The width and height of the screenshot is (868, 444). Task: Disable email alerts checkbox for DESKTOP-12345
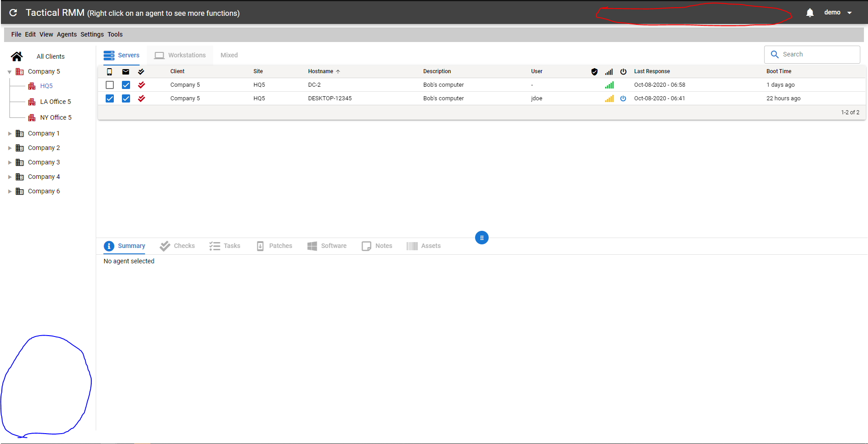pos(126,98)
